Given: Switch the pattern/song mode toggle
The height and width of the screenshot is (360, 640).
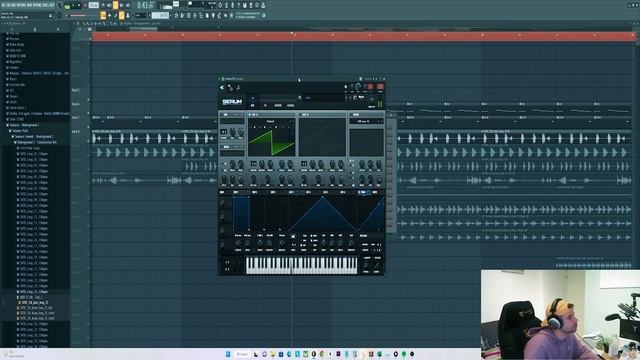Looking at the screenshot, I should [x=67, y=6].
